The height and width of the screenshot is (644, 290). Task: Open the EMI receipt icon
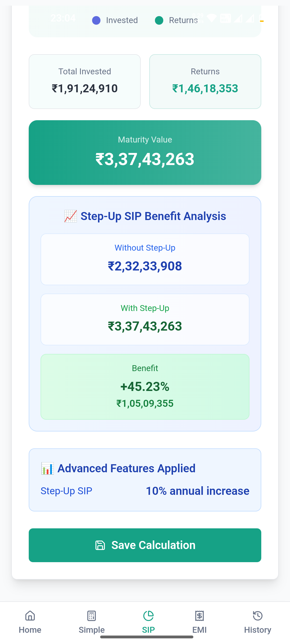pyautogui.click(x=200, y=616)
